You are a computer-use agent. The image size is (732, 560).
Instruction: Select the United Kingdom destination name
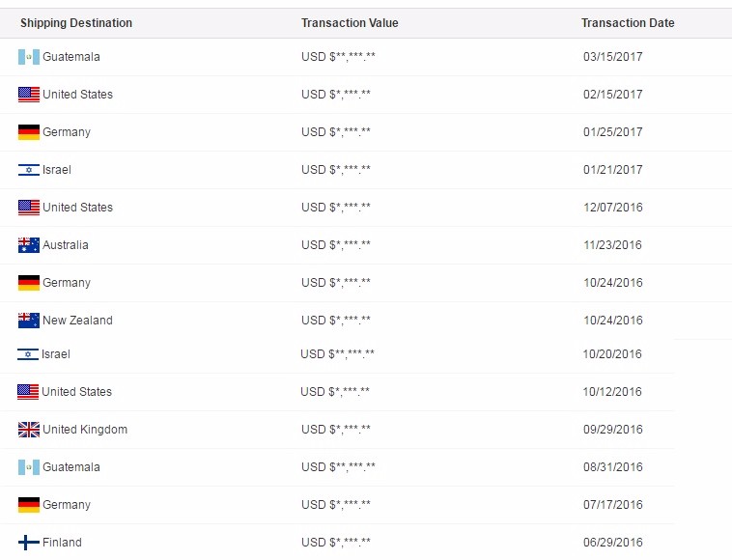tap(84, 430)
